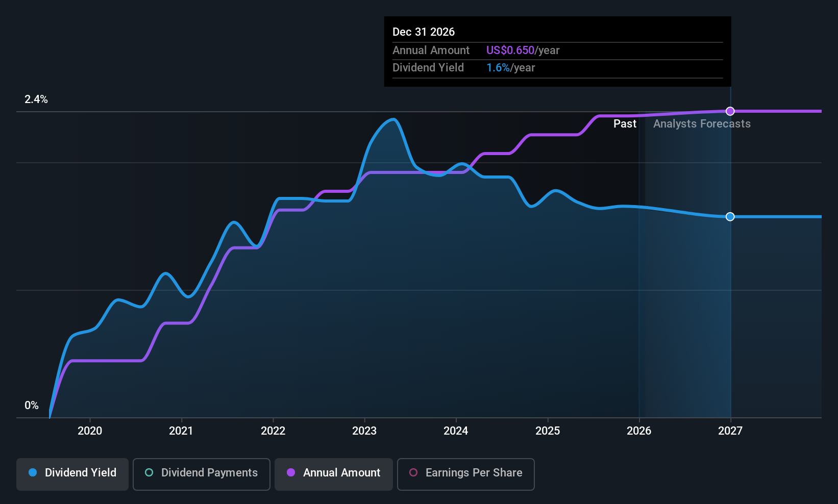Click the 0% y-axis label
The image size is (838, 504).
click(x=32, y=406)
